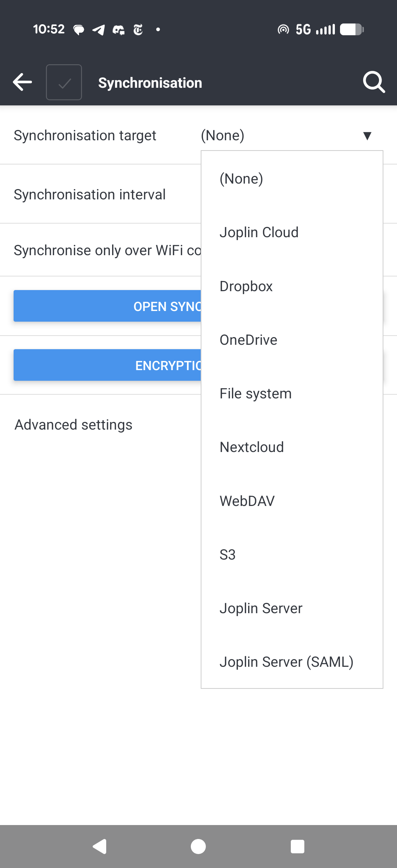This screenshot has width=397, height=868.
Task: Choose Nextcloud sync target
Action: (x=251, y=447)
